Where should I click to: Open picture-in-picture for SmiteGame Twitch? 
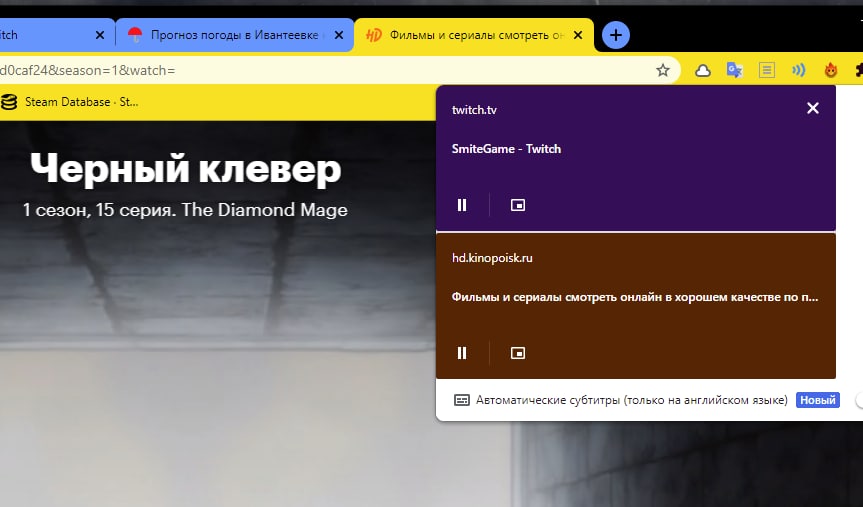pos(517,205)
